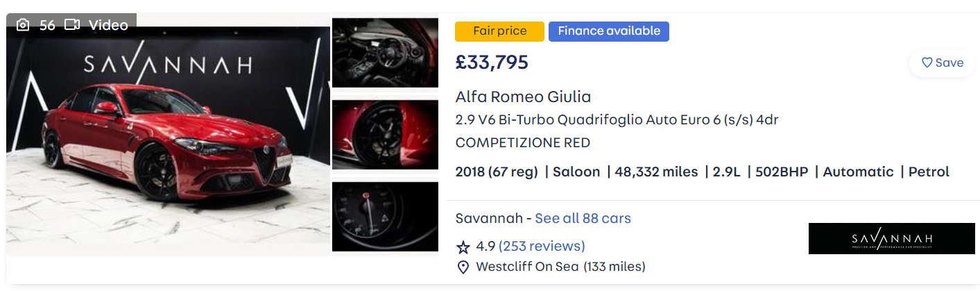Click the 2.9 V6 Bi-Turbo Quadrifoglio description
Image resolution: width=980 pixels, height=291 pixels.
pyautogui.click(x=617, y=119)
